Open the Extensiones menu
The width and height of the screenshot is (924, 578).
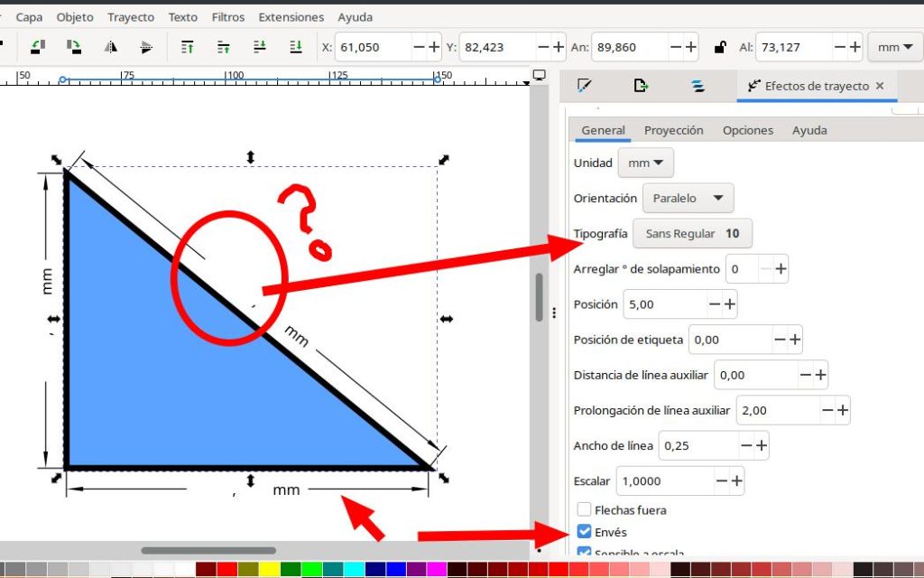[x=291, y=17]
